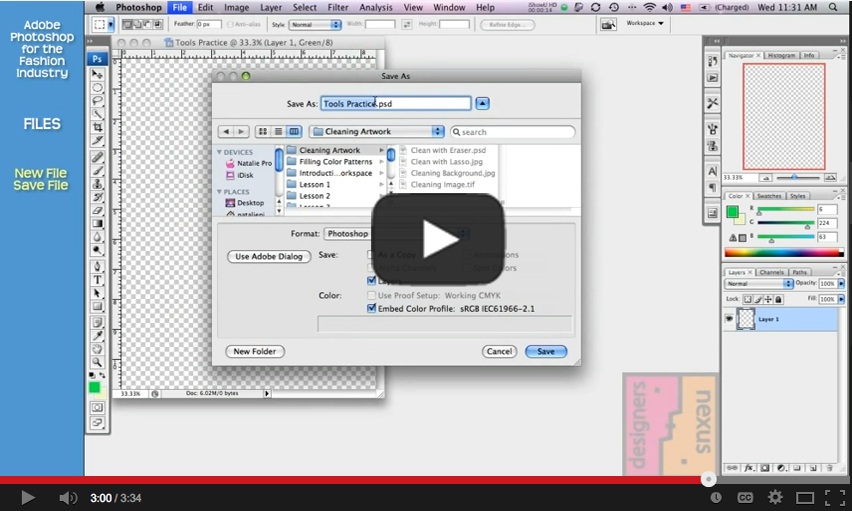Switch Save dialog to column view
Image resolution: width=852 pixels, height=511 pixels.
pos(294,132)
